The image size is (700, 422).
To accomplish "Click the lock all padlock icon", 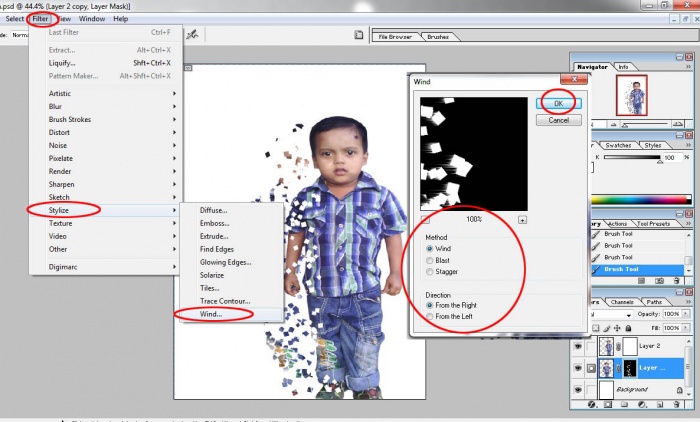I will [628, 328].
